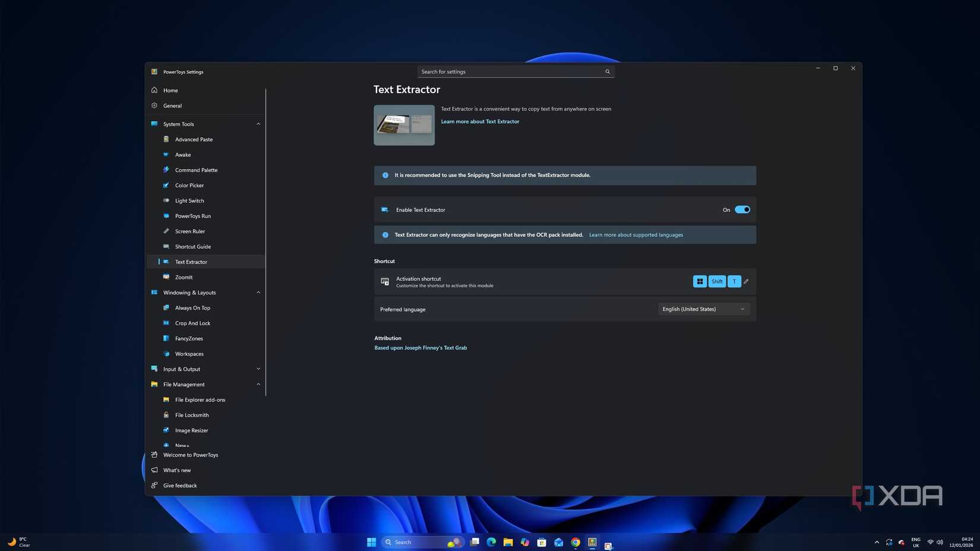The height and width of the screenshot is (551, 980).
Task: Click PowerToys Settings taskbar icon
Action: click(x=592, y=542)
